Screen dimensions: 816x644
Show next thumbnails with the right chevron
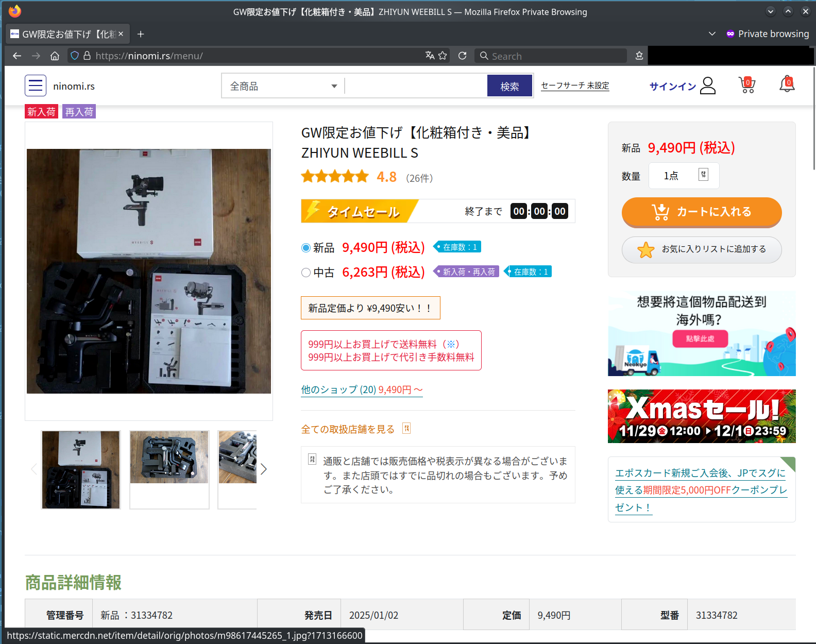264,469
